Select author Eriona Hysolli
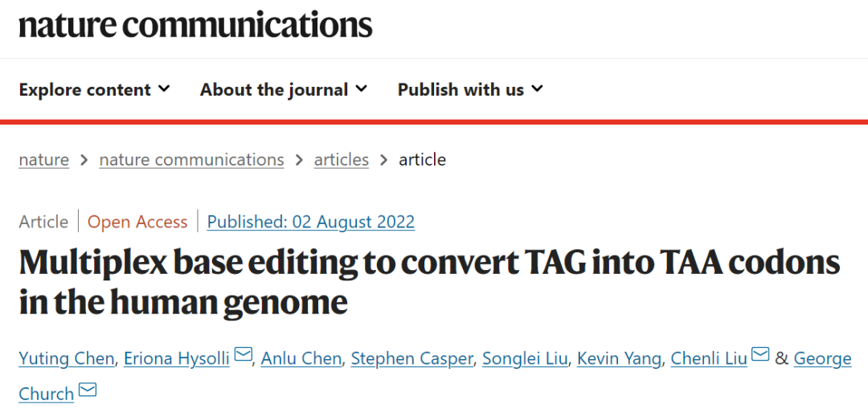Viewport: 868px width, 417px height. point(178,358)
